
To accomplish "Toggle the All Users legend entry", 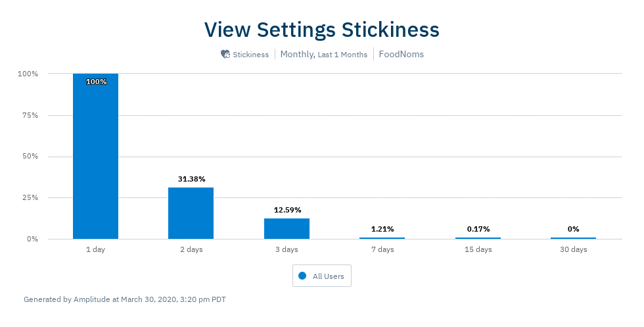I will [321, 276].
